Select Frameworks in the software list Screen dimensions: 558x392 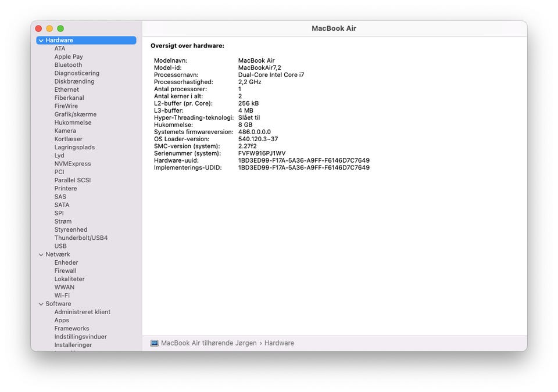(71, 329)
